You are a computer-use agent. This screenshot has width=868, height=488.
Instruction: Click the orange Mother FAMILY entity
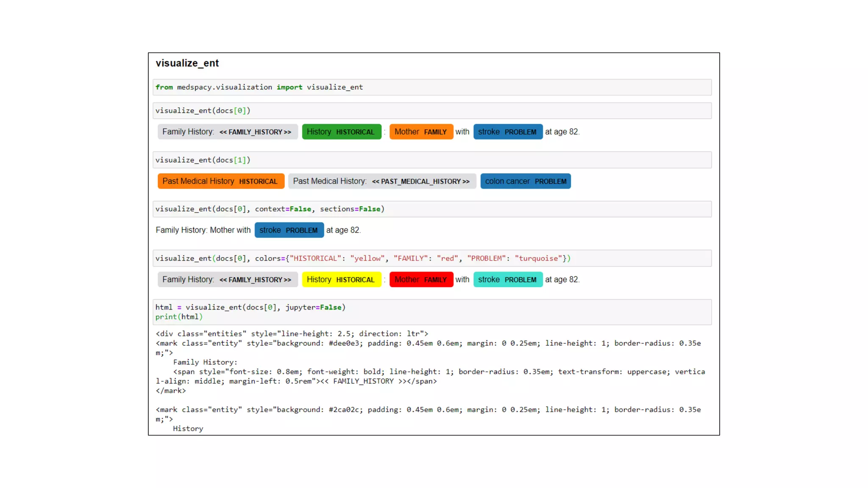pyautogui.click(x=421, y=132)
